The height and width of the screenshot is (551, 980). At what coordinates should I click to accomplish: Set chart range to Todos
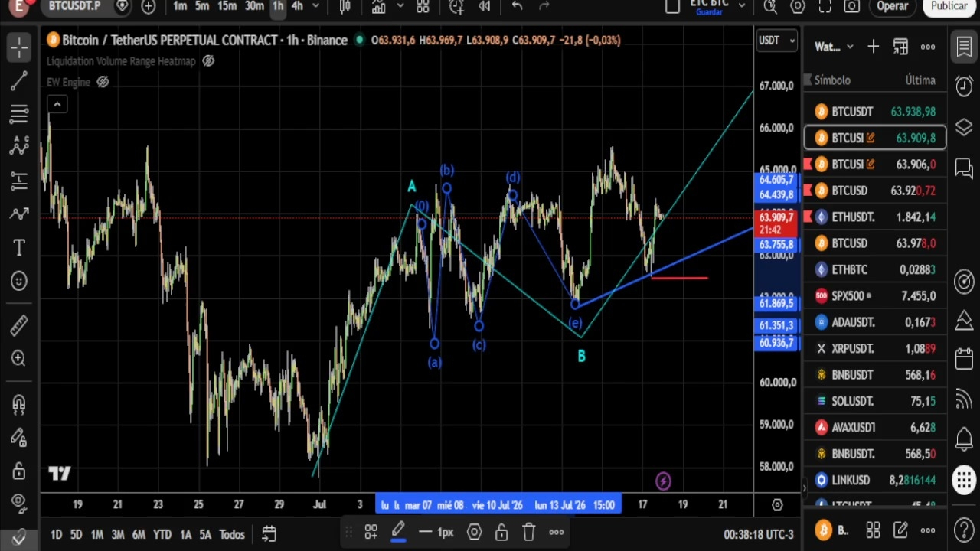click(x=232, y=534)
